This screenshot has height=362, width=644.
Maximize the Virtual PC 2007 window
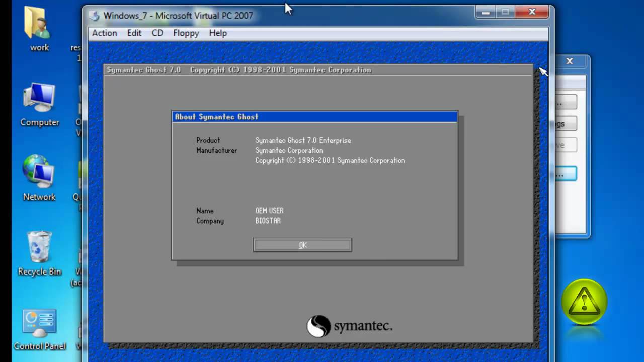coord(506,12)
